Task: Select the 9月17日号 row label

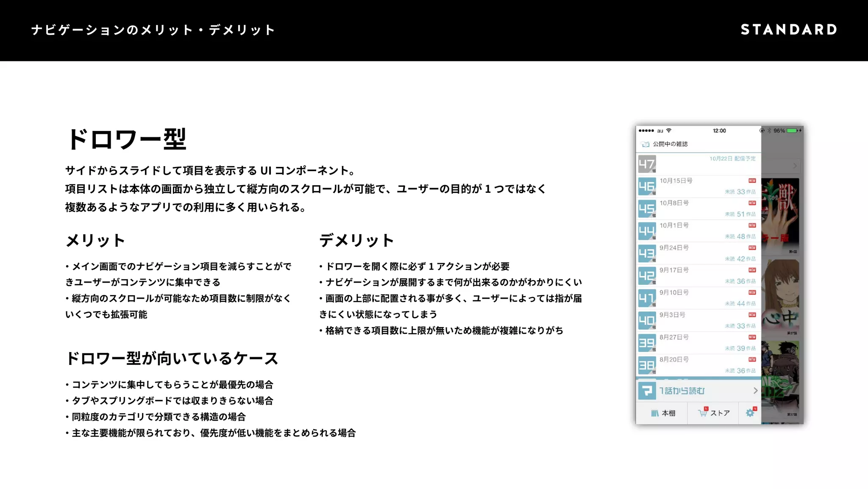Action: [x=674, y=270]
